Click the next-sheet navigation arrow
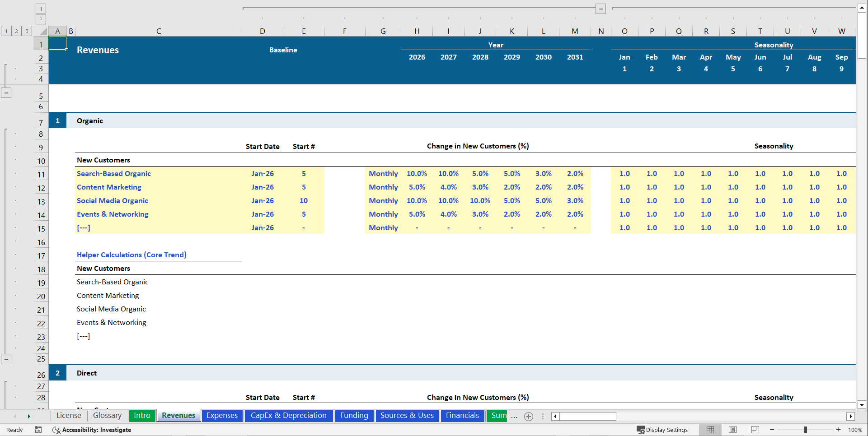 [28, 416]
